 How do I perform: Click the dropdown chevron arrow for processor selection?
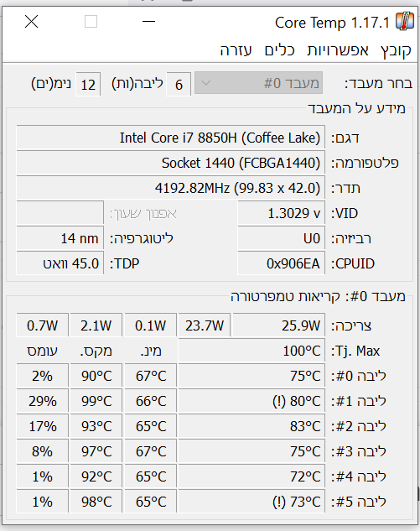(x=205, y=83)
